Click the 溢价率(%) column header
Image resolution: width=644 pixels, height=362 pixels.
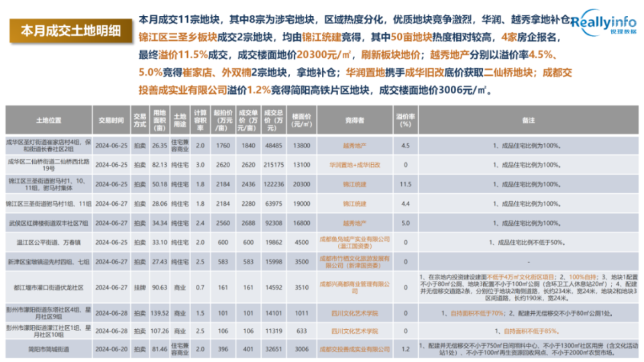click(405, 120)
